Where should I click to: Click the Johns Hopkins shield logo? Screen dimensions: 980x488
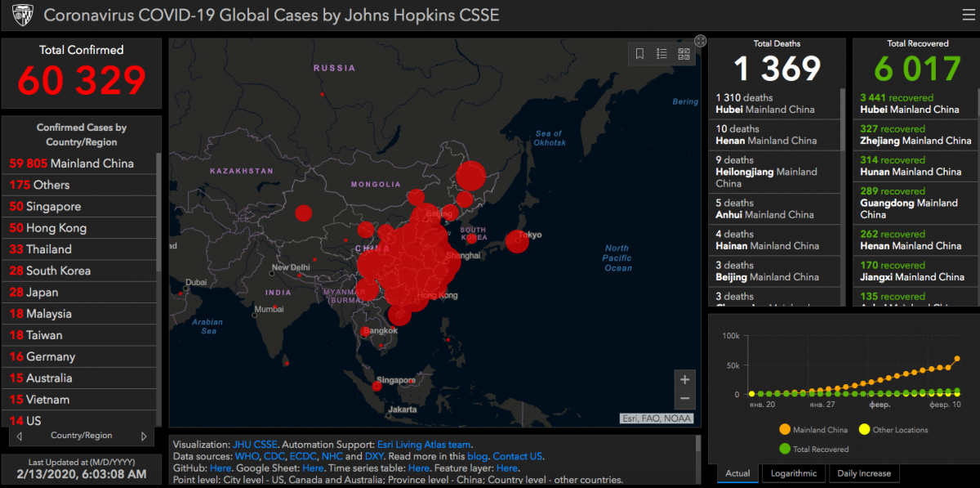(23, 15)
